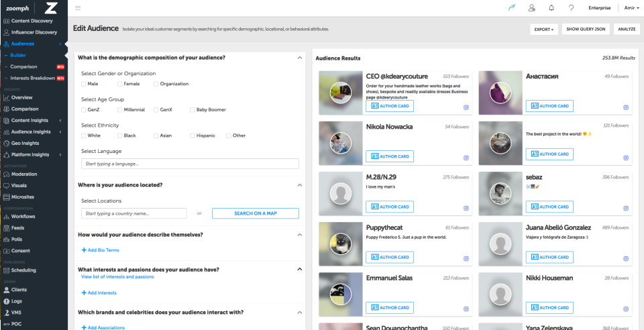The width and height of the screenshot is (644, 330).
Task: Check the Female gender checkbox
Action: (120, 84)
